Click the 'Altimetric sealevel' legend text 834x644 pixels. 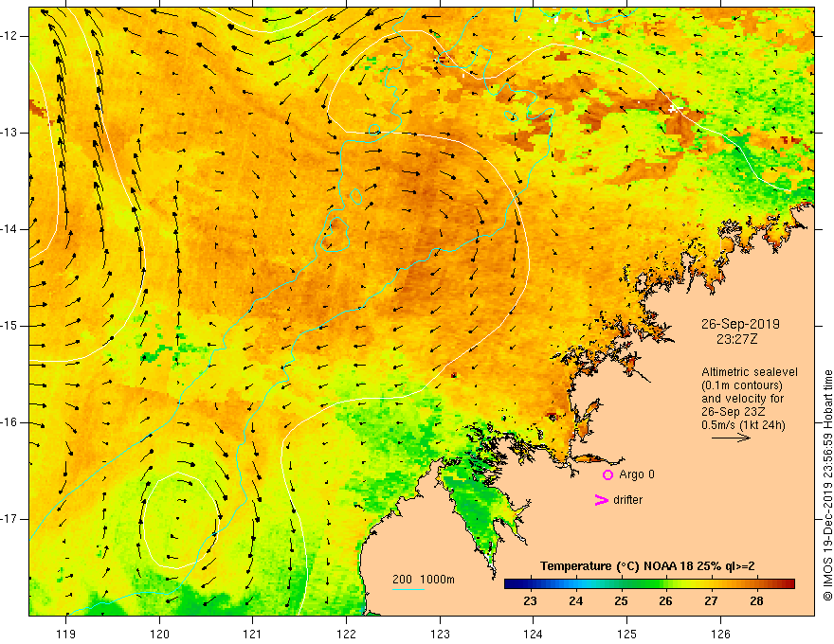click(750, 372)
